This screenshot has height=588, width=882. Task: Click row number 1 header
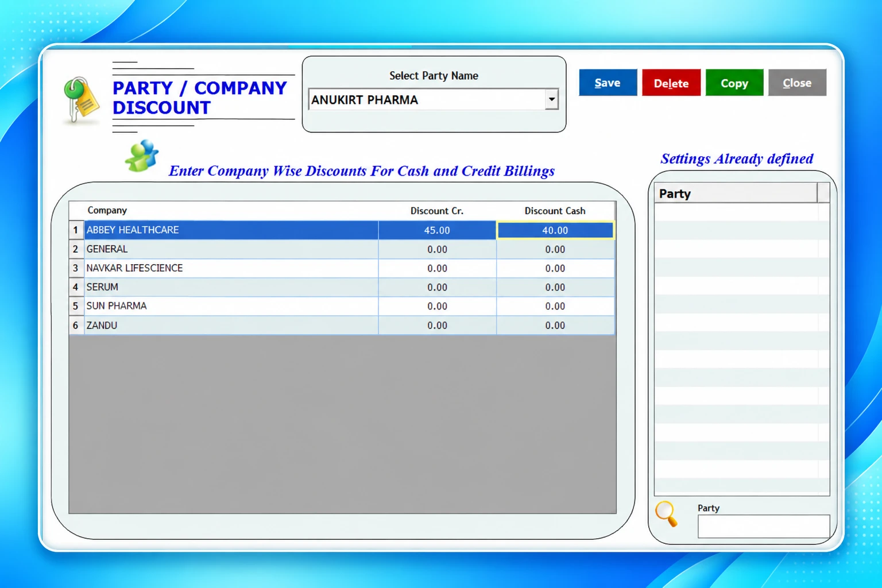click(x=76, y=230)
